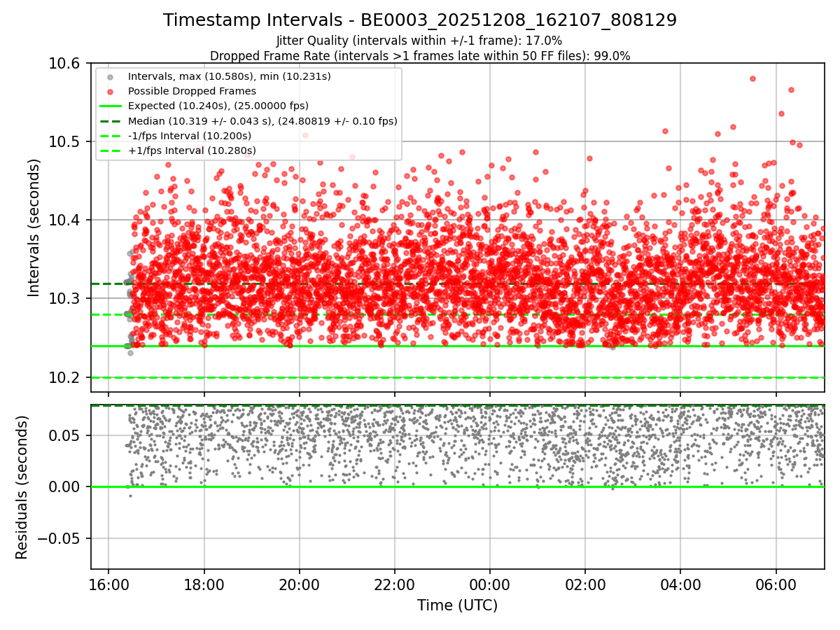Select legend entry 'Expected (10.240s), (25.00000 fps)'
The image size is (840, 630).
pyautogui.click(x=218, y=106)
